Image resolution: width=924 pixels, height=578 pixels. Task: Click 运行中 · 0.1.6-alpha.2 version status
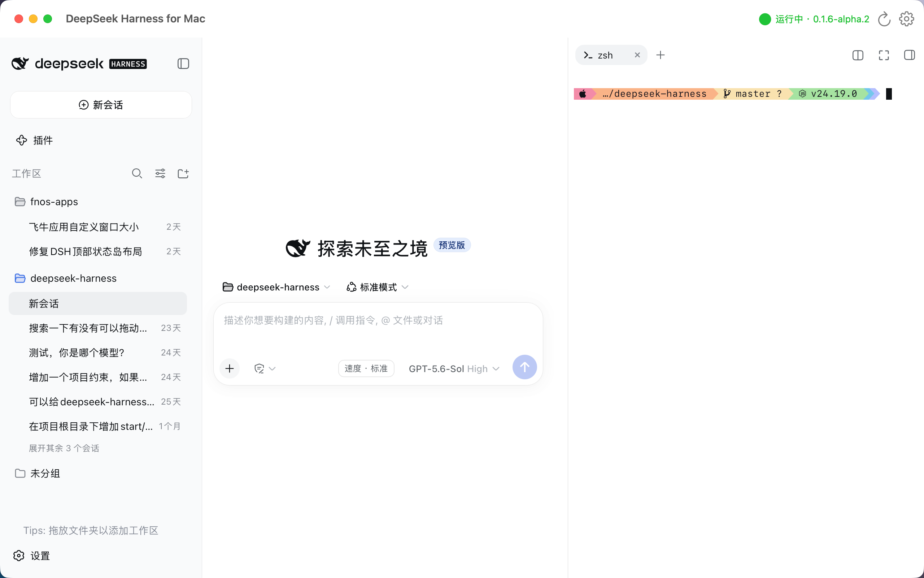[x=822, y=19]
